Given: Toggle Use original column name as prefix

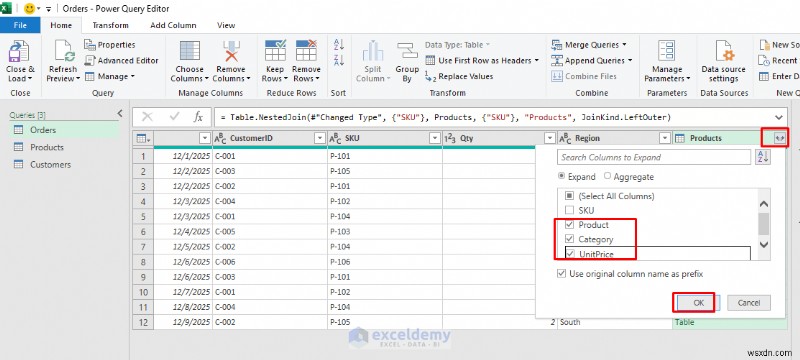Looking at the screenshot, I should (561, 274).
